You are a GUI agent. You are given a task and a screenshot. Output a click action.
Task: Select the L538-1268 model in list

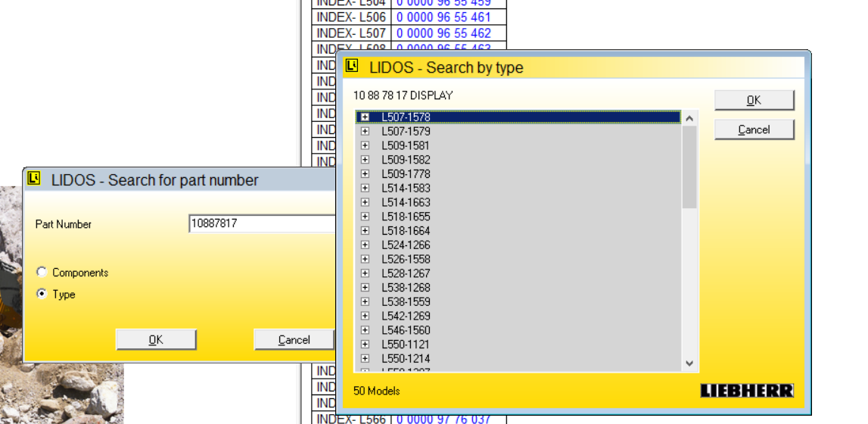pyautogui.click(x=406, y=288)
